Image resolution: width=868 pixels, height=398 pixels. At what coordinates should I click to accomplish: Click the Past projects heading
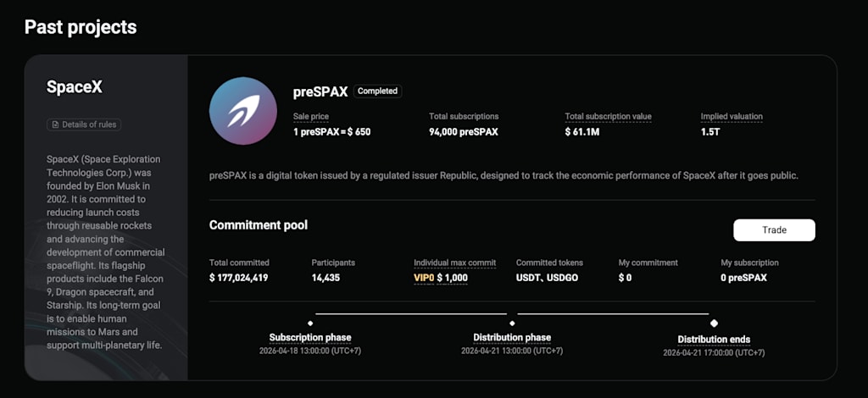click(81, 26)
